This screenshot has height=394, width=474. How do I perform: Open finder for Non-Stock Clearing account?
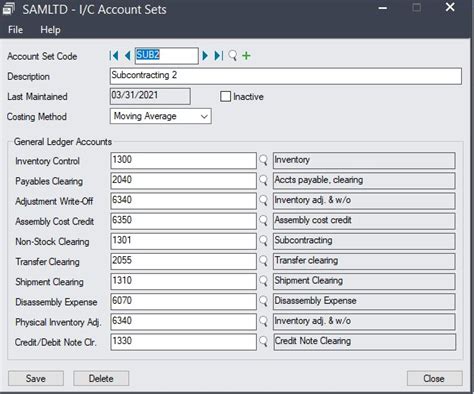click(263, 241)
